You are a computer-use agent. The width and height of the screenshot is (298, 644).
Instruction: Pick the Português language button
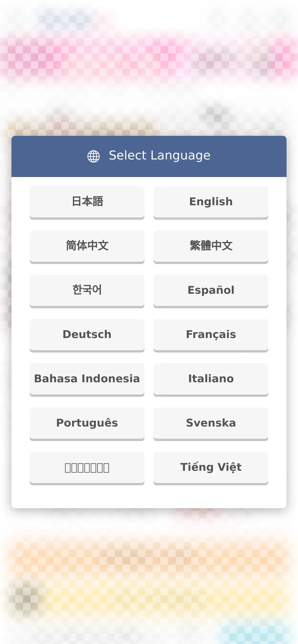coord(87,424)
